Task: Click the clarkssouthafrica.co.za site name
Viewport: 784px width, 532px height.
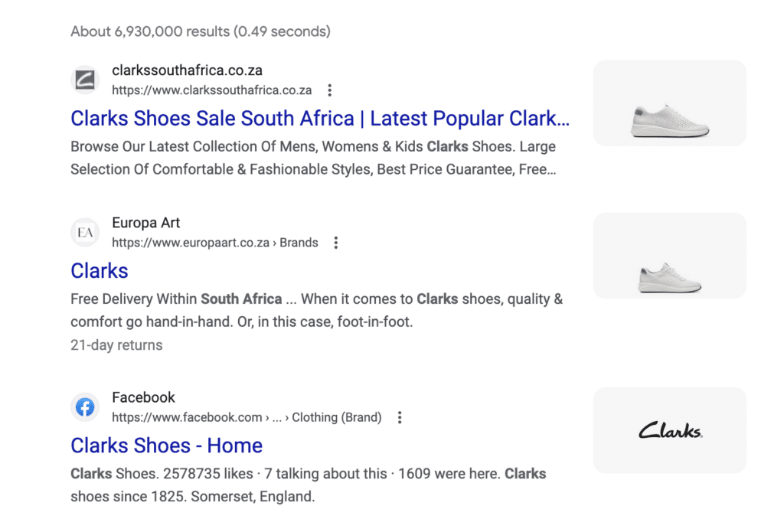Action: pyautogui.click(x=187, y=70)
